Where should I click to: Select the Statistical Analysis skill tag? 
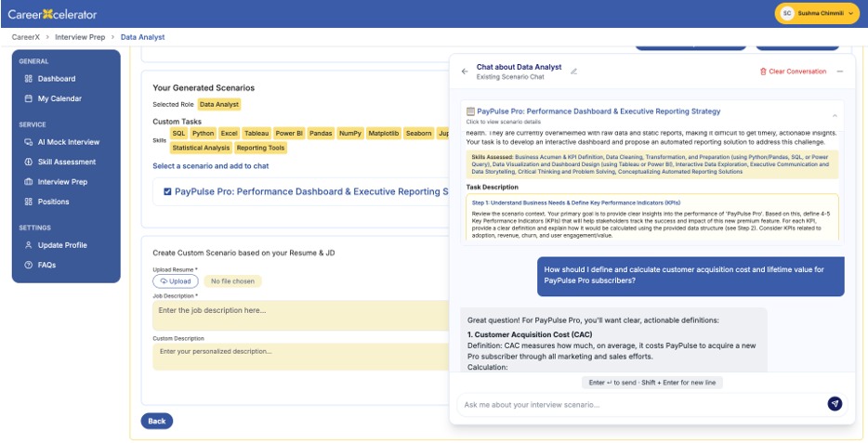coord(201,148)
